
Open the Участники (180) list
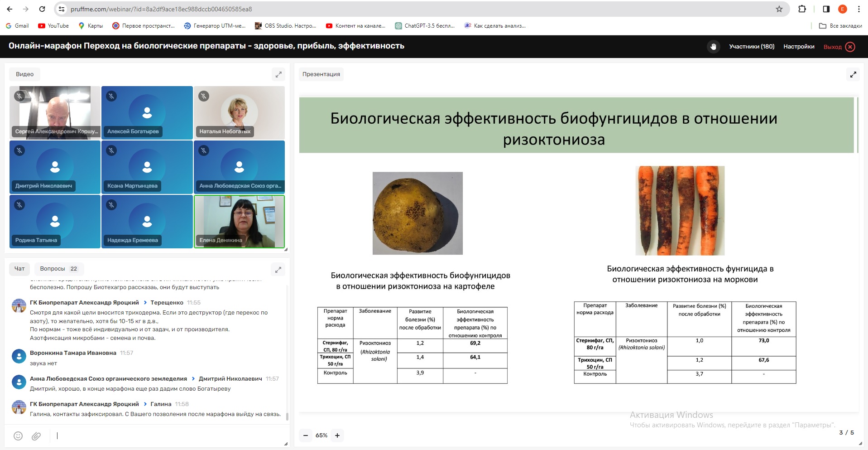[752, 47]
